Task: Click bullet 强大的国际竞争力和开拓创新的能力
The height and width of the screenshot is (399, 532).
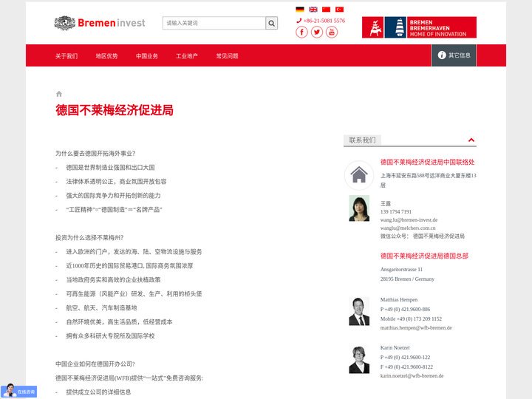Action: tap(113, 195)
